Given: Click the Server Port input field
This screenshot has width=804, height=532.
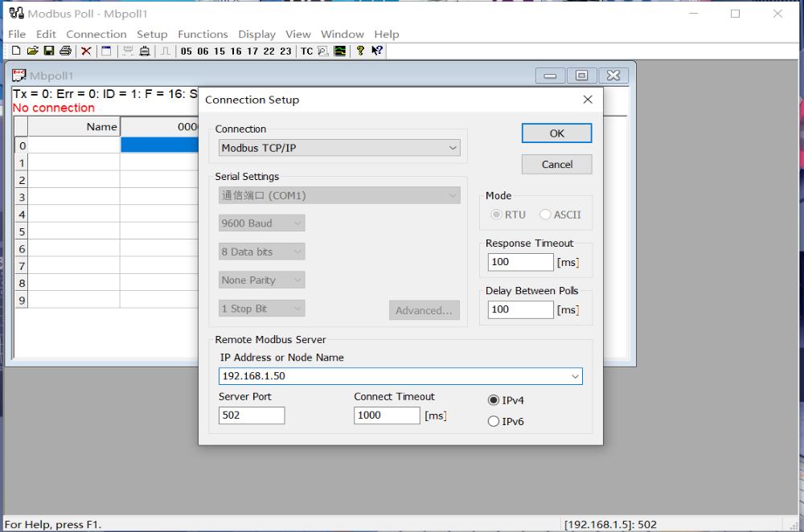Looking at the screenshot, I should click(251, 415).
